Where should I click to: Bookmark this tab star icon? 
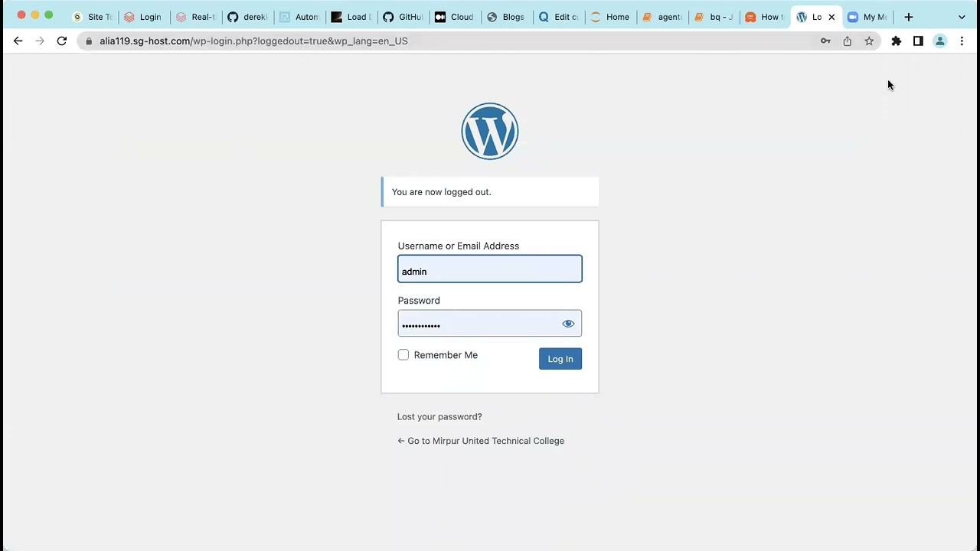[x=869, y=41]
